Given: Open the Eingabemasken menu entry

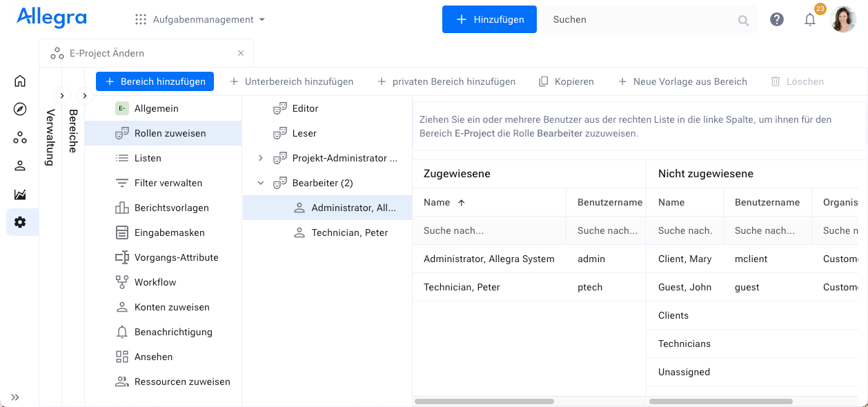Looking at the screenshot, I should (169, 232).
